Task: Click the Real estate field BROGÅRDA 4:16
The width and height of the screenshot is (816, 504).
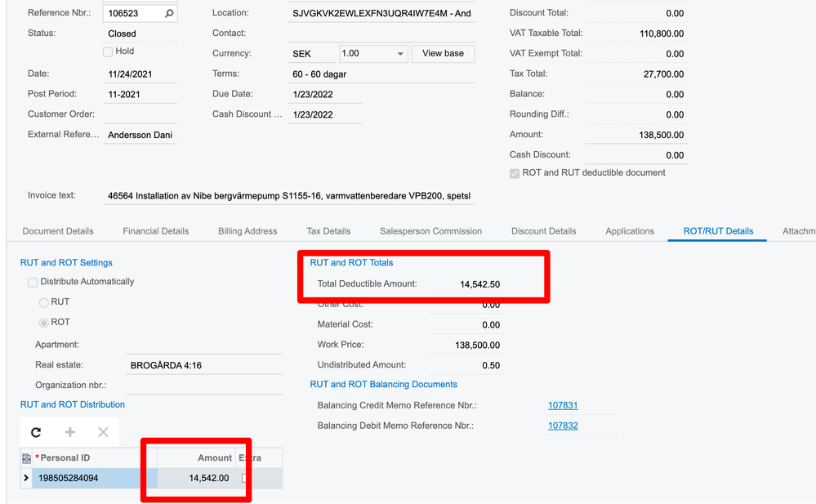Action: click(x=204, y=365)
